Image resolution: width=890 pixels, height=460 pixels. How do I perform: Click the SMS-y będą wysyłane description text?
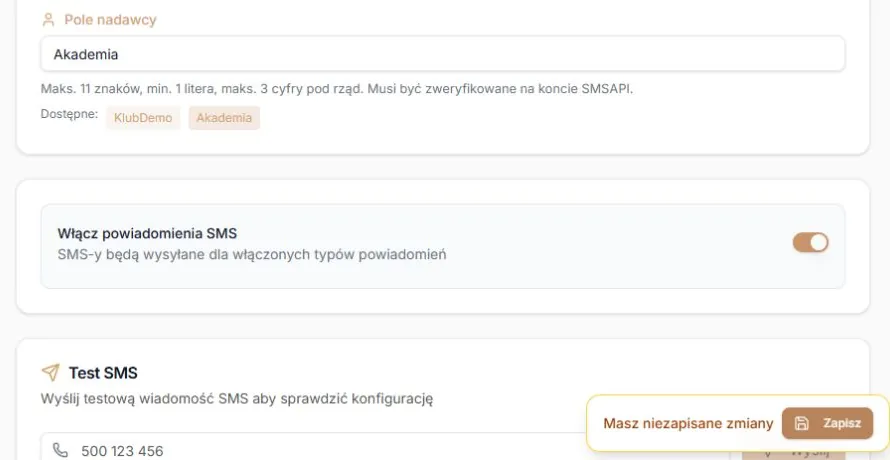pyautogui.click(x=252, y=254)
